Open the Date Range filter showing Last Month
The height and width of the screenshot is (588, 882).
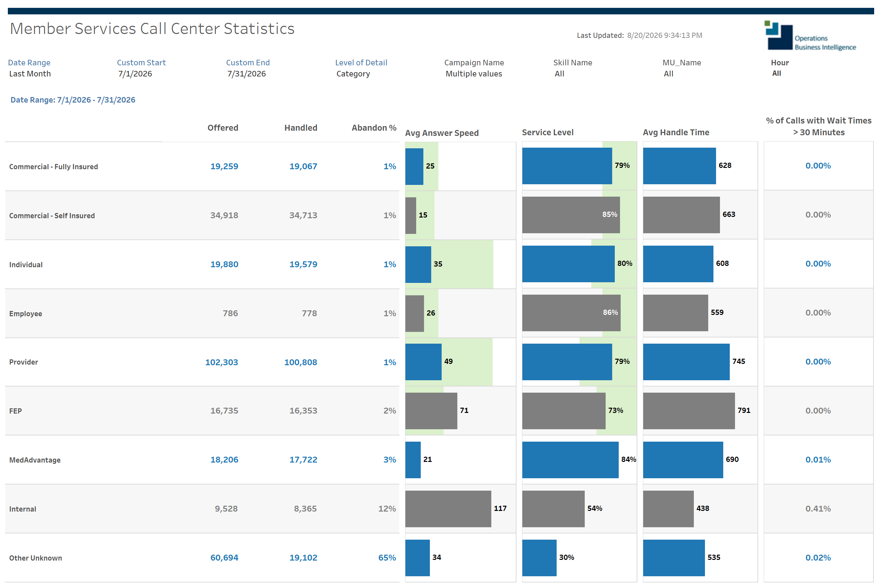coord(30,74)
